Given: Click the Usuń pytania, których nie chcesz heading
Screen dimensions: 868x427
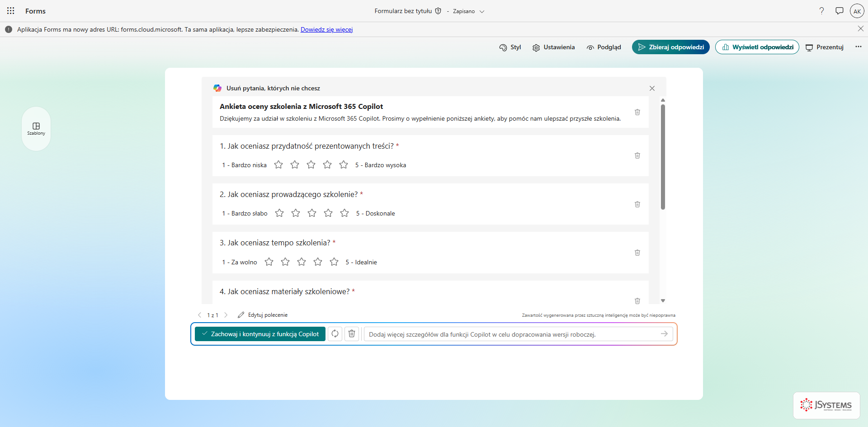Looking at the screenshot, I should [273, 88].
